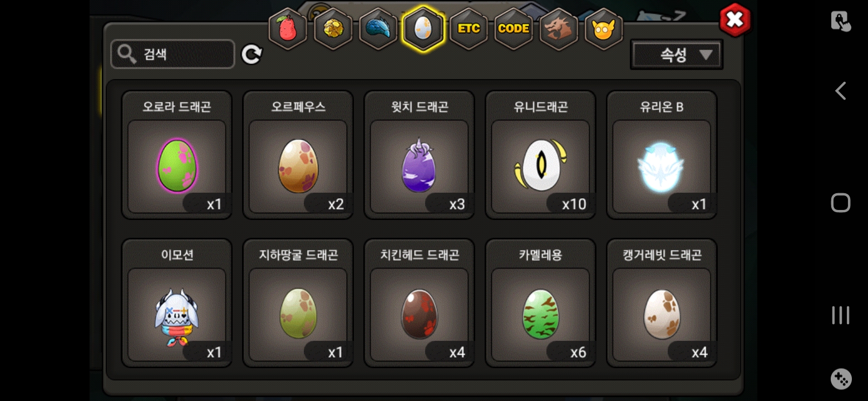Choose the striped 카멜레용 egg
Viewport: 868px width, 401px height.
pyautogui.click(x=541, y=303)
